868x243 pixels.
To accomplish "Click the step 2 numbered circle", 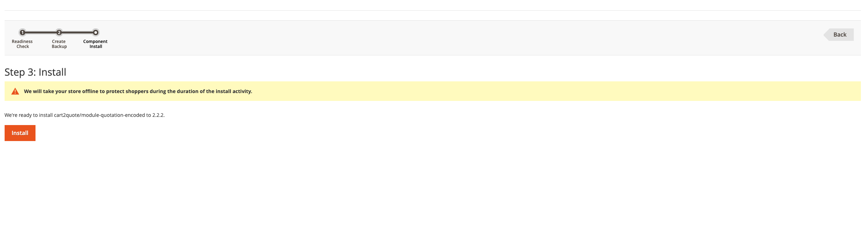I will [x=59, y=33].
